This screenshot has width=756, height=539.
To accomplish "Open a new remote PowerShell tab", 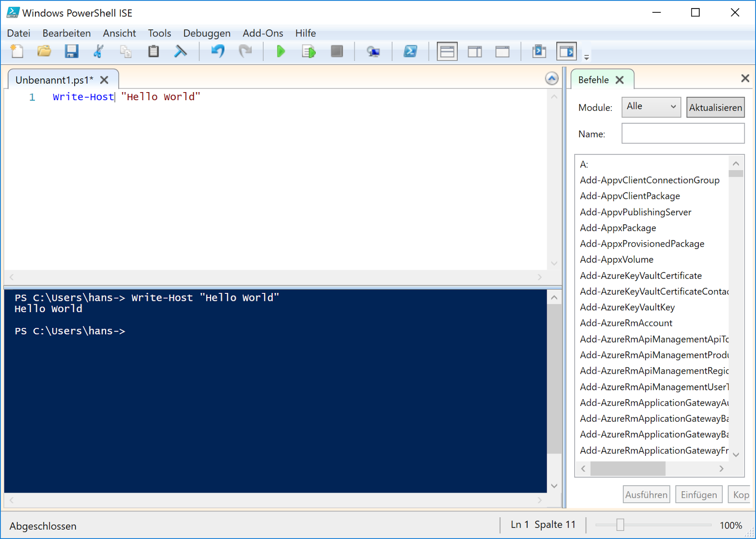I will pos(373,51).
